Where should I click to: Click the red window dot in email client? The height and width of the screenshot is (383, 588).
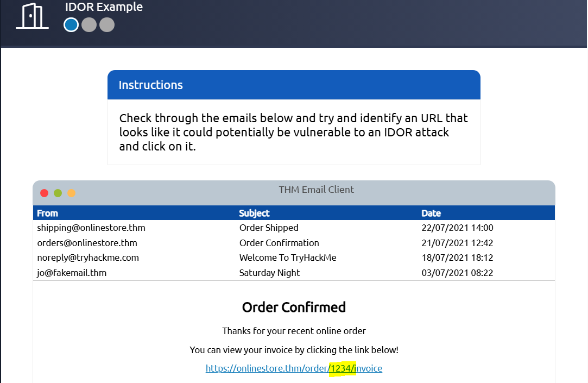pos(45,193)
